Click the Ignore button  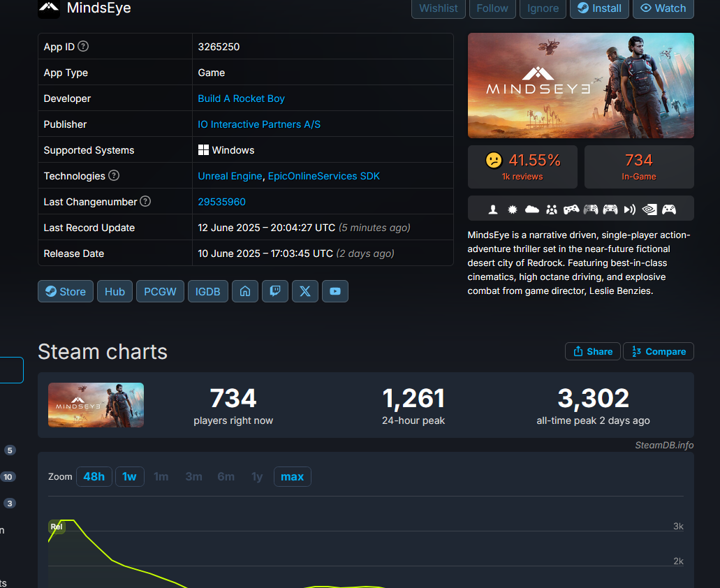click(x=543, y=8)
